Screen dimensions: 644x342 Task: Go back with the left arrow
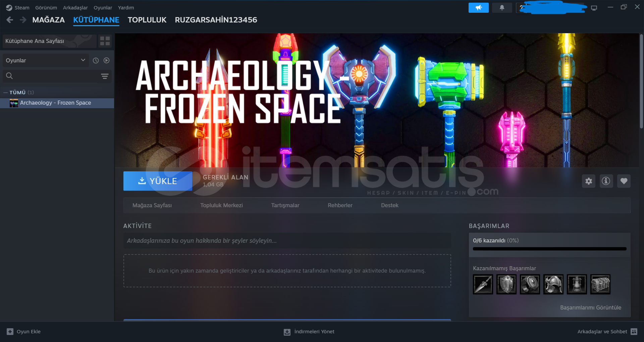[x=10, y=20]
